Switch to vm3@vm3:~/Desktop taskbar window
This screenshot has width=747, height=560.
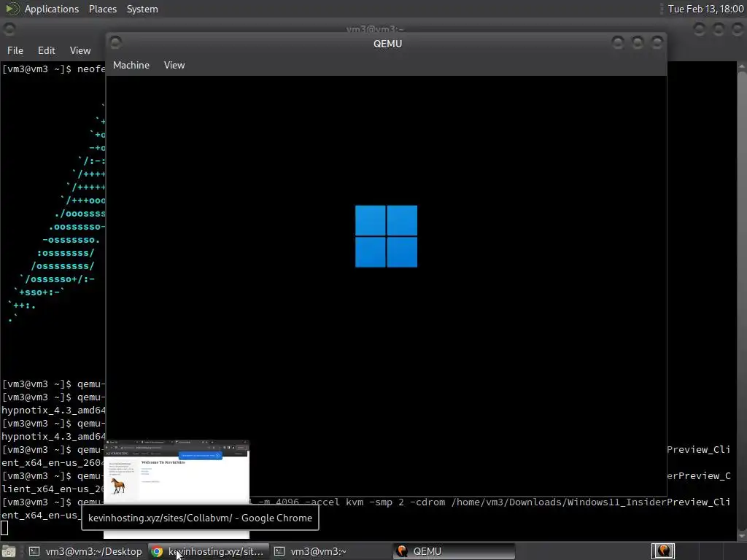point(86,551)
